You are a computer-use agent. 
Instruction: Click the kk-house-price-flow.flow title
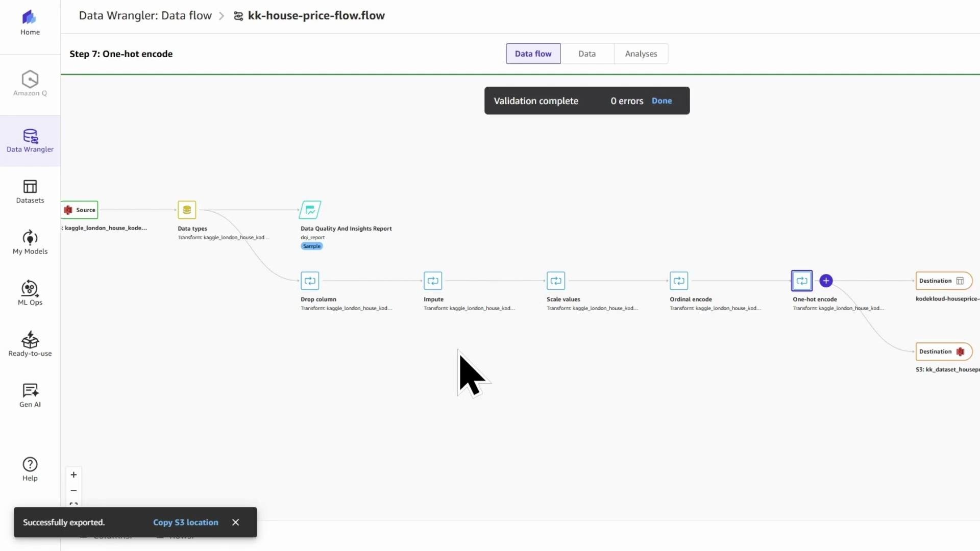pyautogui.click(x=316, y=16)
